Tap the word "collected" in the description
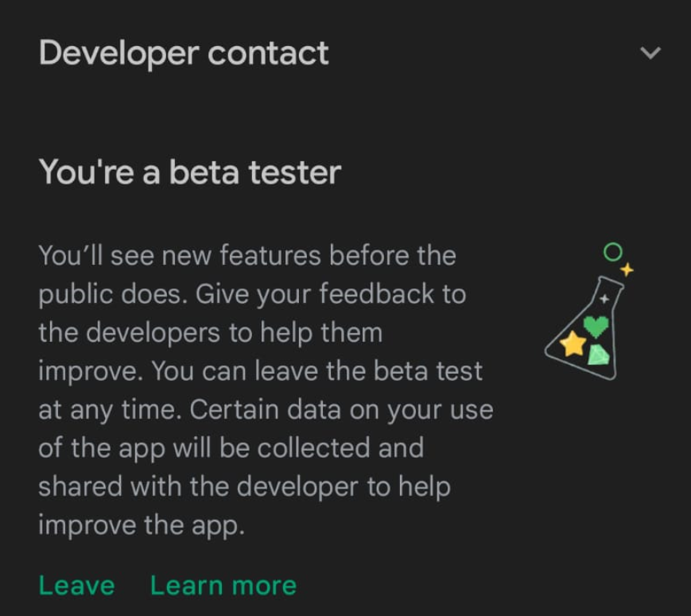The image size is (691, 616). [x=313, y=448]
